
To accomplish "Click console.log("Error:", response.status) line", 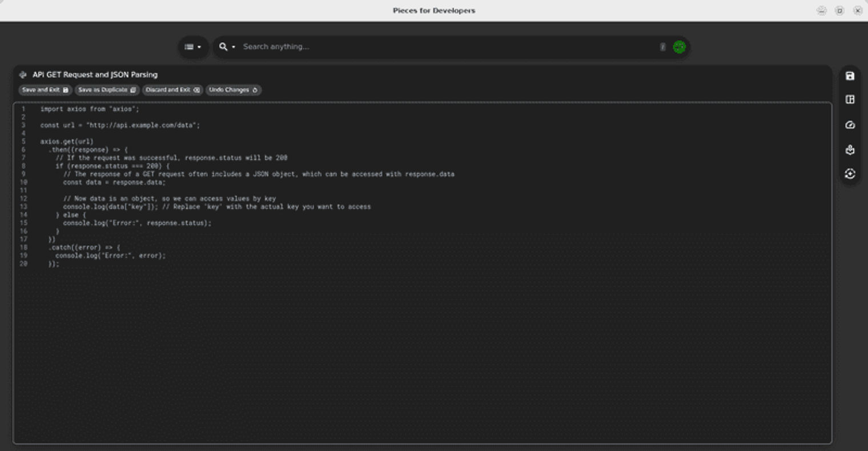I will point(137,223).
